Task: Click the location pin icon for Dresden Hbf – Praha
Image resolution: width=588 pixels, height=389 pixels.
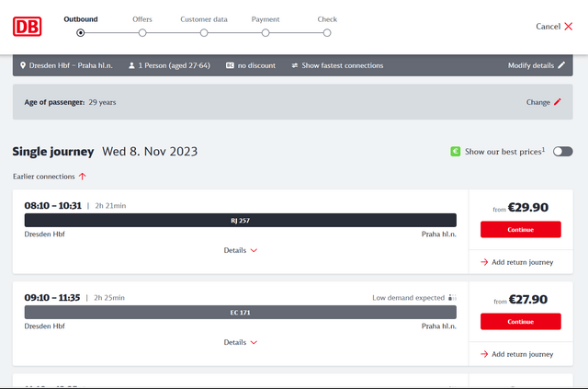Action: click(23, 65)
